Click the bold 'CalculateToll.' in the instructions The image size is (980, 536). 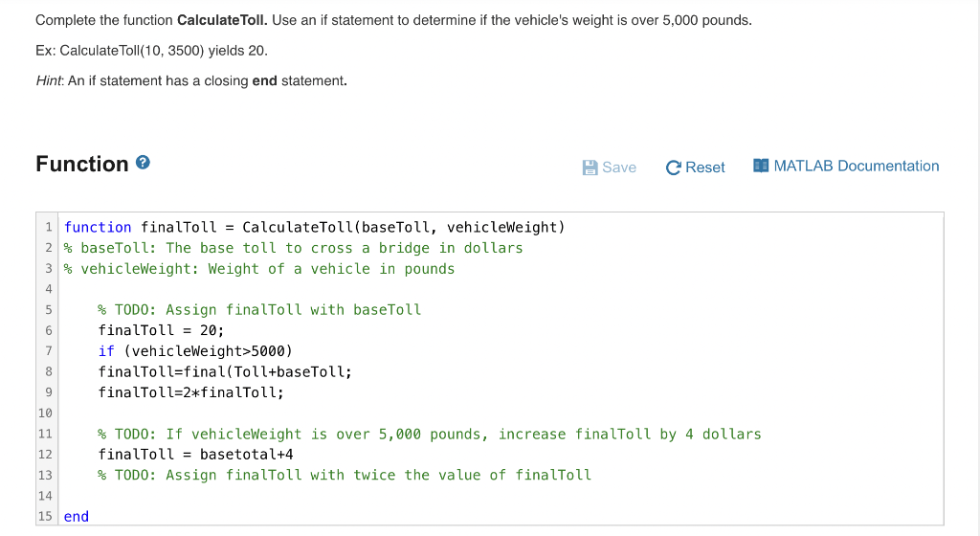click(x=222, y=20)
